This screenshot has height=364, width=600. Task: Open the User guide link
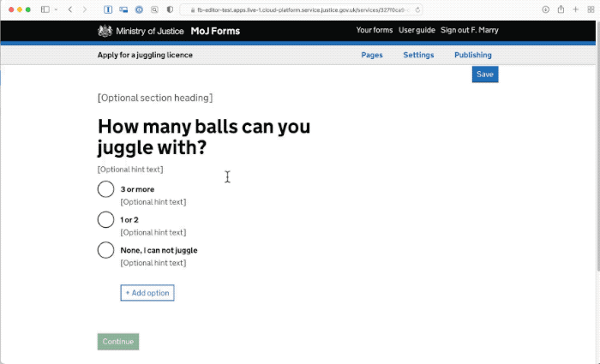tap(417, 30)
